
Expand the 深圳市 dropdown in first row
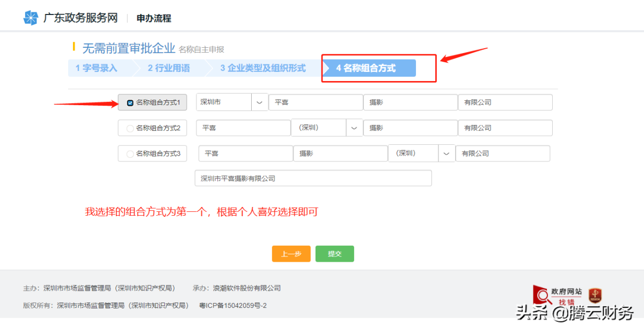tap(259, 102)
